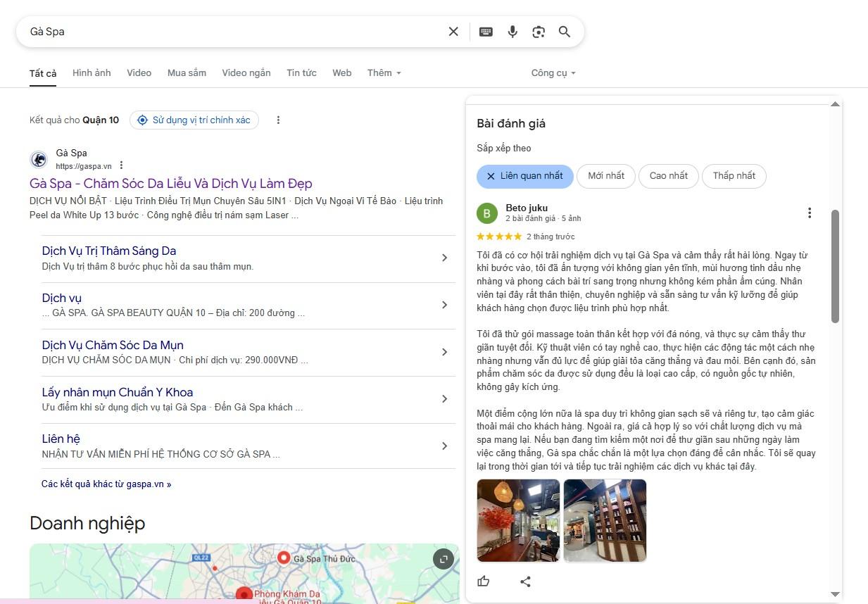Image resolution: width=868 pixels, height=604 pixels.
Task: Click the five-star rating of the review
Action: point(499,237)
